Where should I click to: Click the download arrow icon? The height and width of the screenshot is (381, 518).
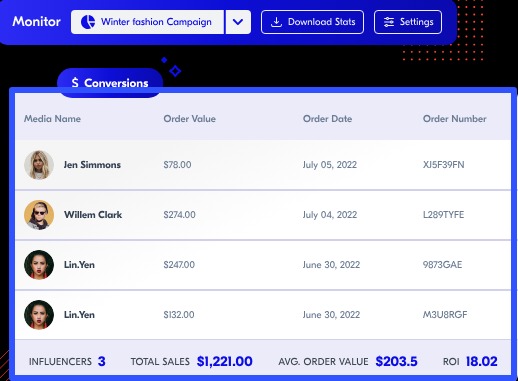pyautogui.click(x=276, y=22)
